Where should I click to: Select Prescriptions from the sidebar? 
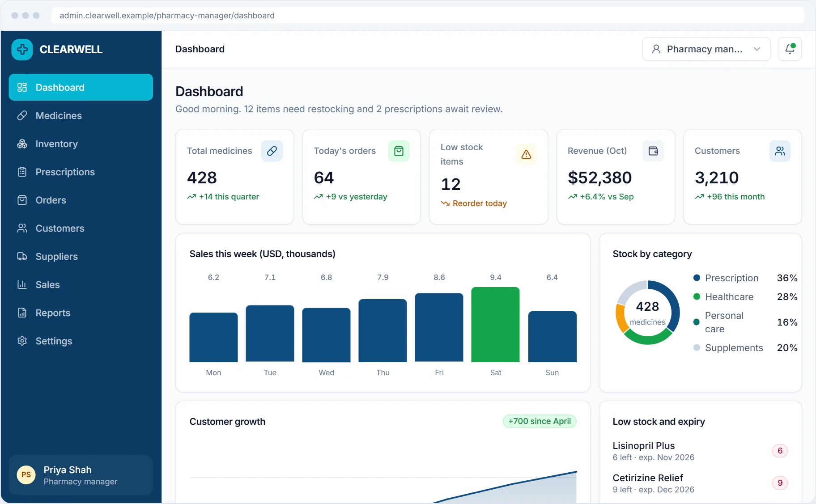[81, 172]
